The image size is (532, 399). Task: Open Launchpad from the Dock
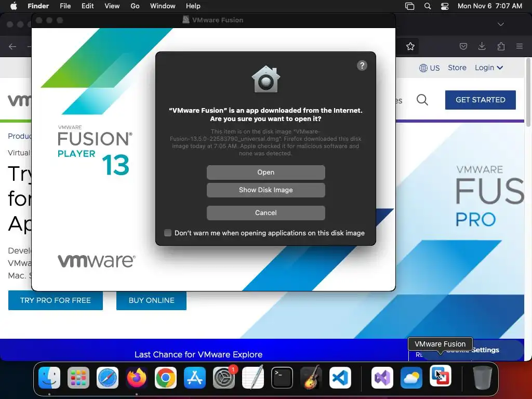(x=78, y=378)
